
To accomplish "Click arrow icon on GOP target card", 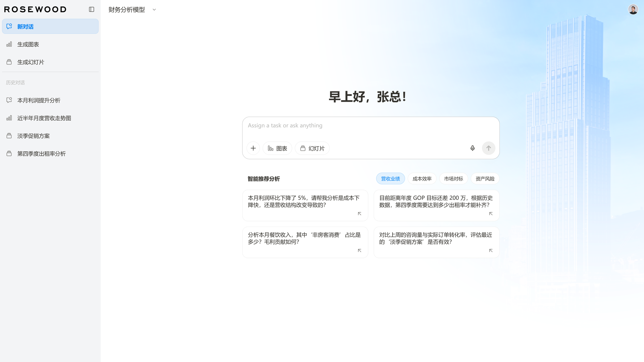I will pyautogui.click(x=491, y=214).
